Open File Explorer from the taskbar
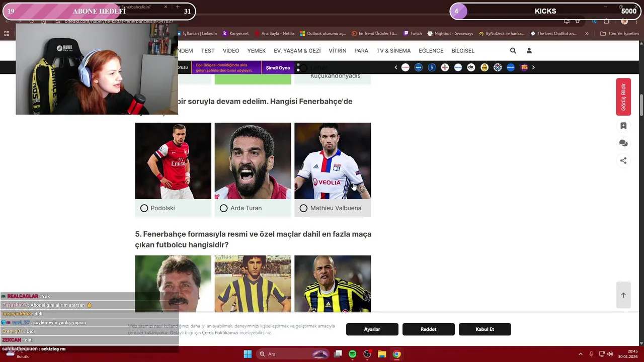 382,354
